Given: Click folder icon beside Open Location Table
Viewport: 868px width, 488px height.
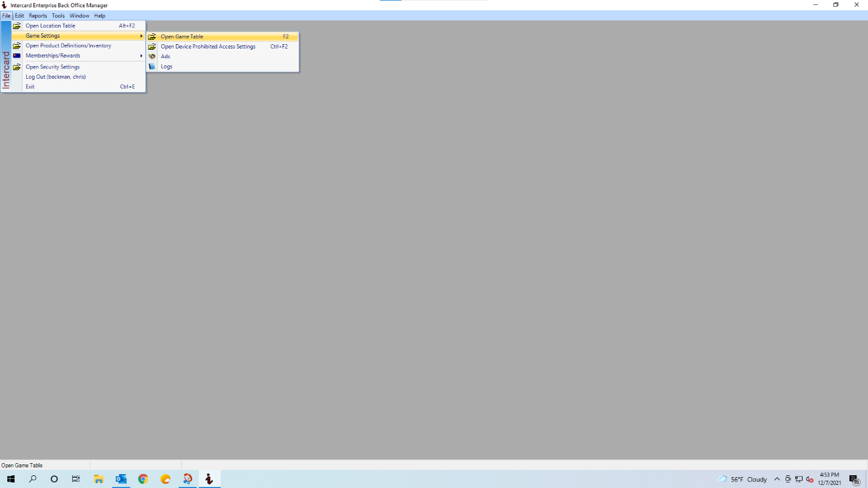Looking at the screenshot, I should pos(17,26).
